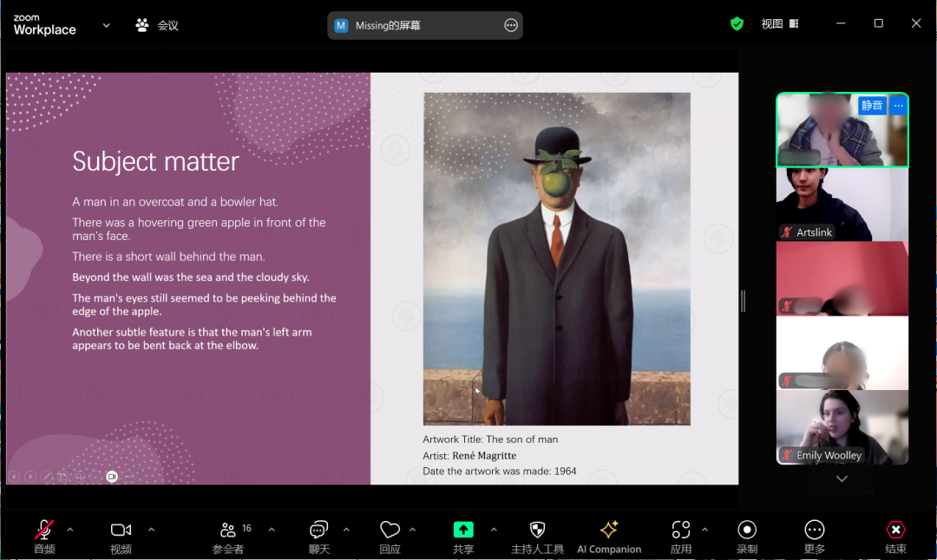Click 'There is a short wall' line

pos(168,257)
